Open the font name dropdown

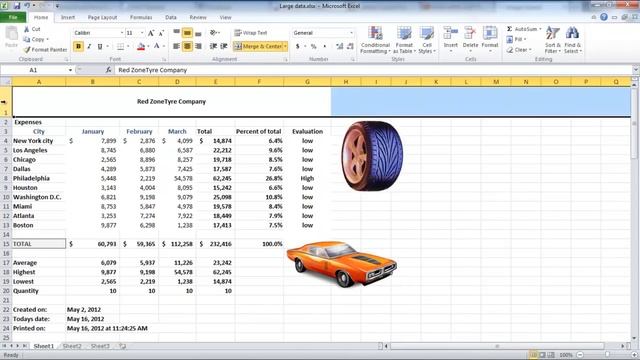tap(122, 33)
